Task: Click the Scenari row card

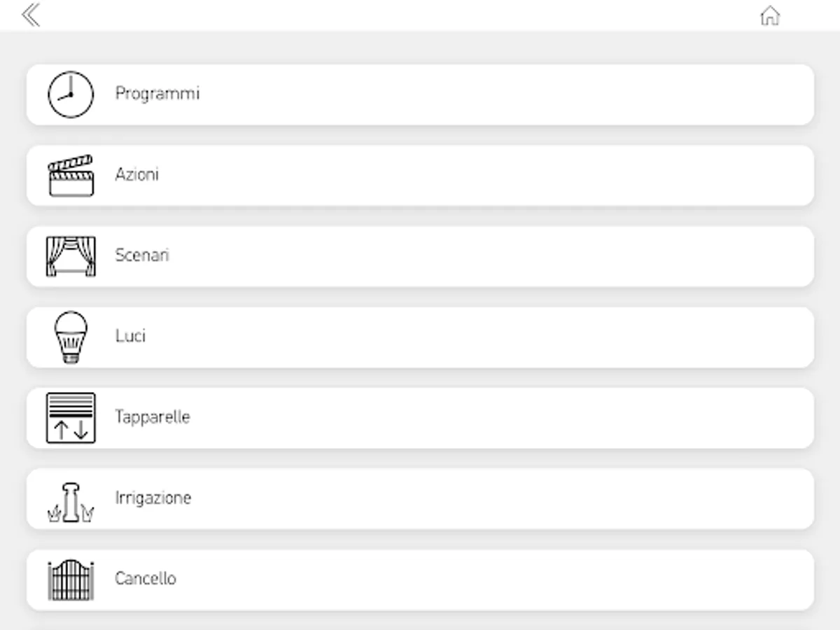Action: point(455,256)
